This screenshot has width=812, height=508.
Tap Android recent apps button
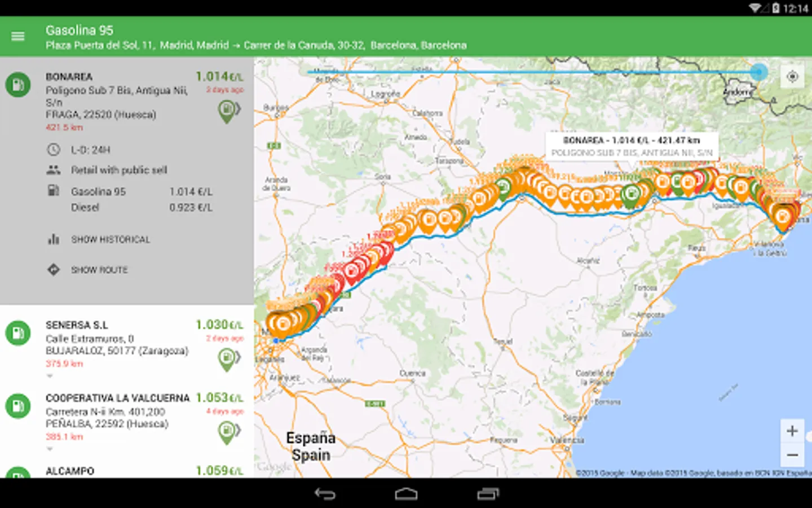point(488,494)
